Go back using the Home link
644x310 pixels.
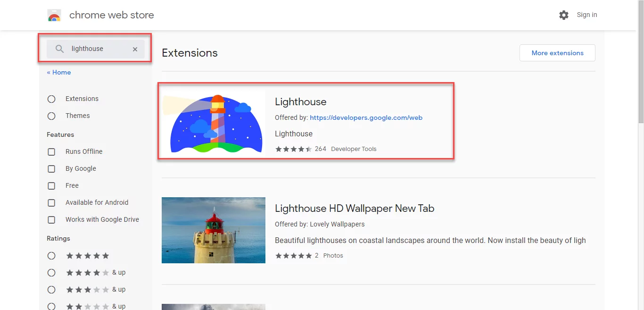(x=58, y=72)
